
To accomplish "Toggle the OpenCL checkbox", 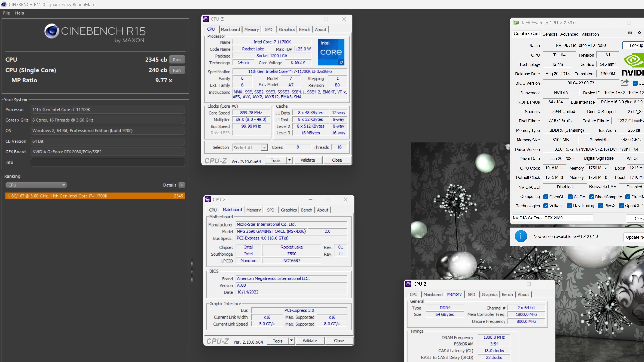I will pos(546,197).
